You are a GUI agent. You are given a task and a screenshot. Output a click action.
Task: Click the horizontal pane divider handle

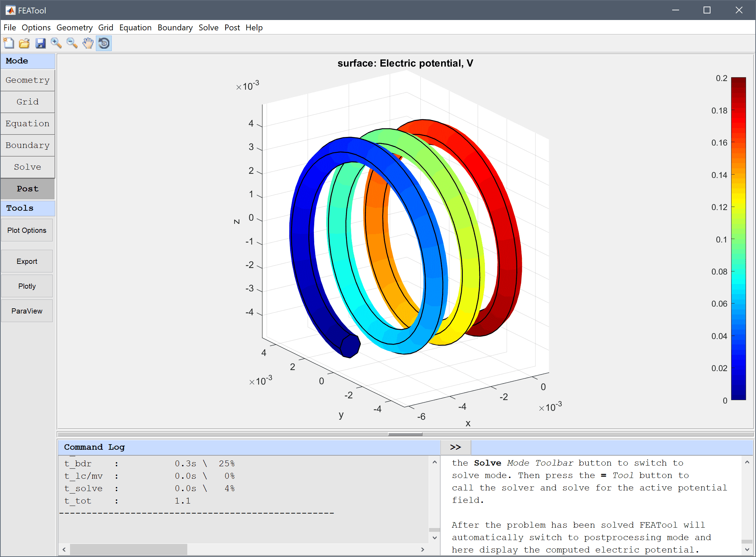point(405,434)
